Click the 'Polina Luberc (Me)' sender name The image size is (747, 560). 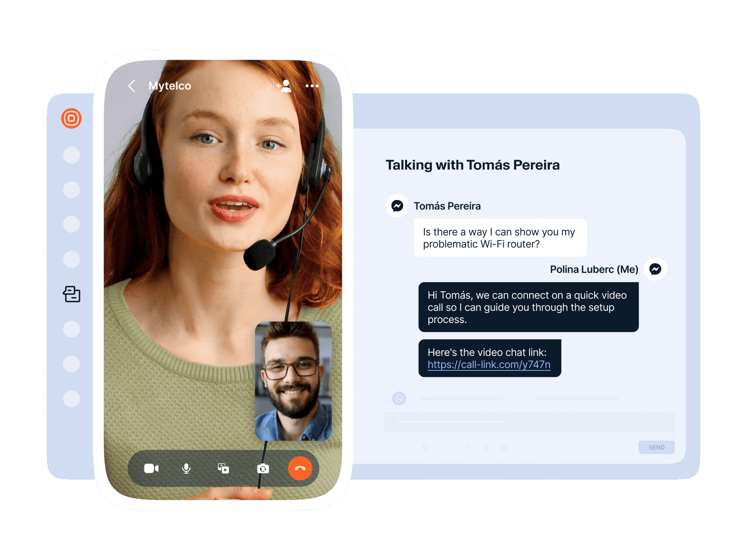coord(594,269)
